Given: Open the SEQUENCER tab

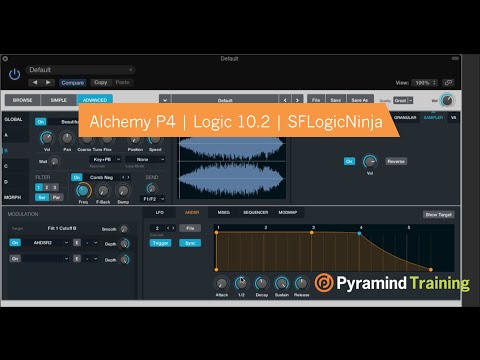Looking at the screenshot, I should point(256,212).
